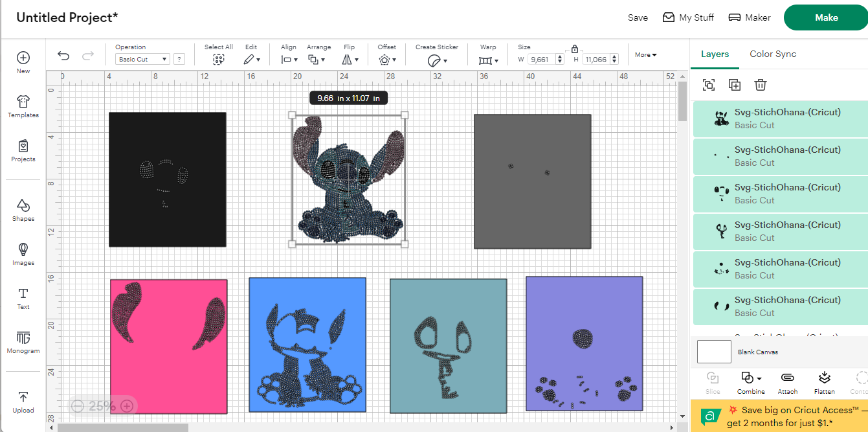The width and height of the screenshot is (868, 432).
Task: Select the Layers tab
Action: 715,54
